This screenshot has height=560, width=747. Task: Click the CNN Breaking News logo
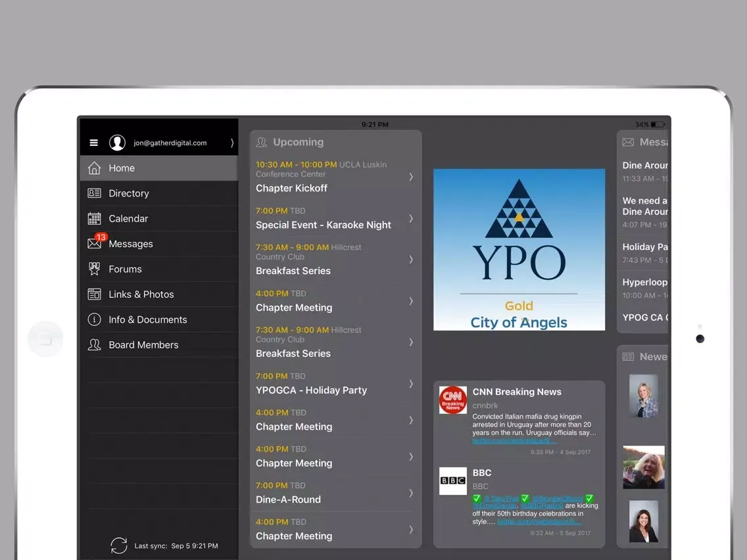(452, 400)
